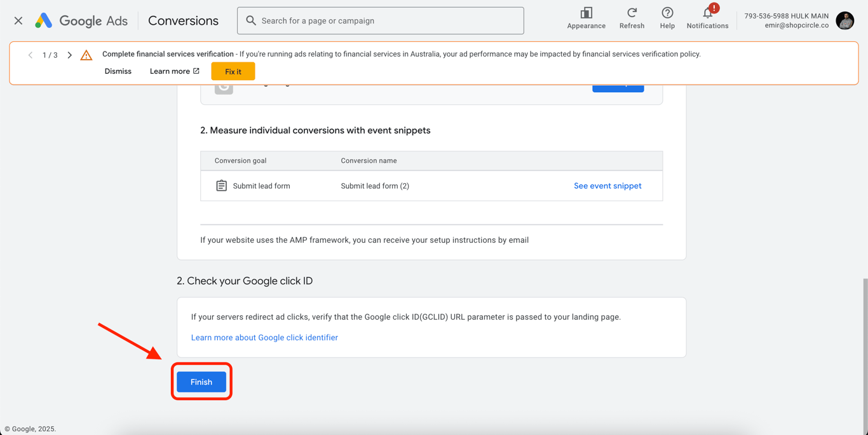Click the account profile avatar
The height and width of the screenshot is (435, 868).
pyautogui.click(x=845, y=21)
